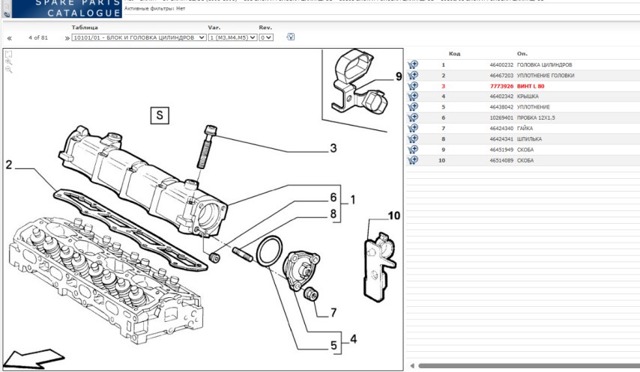640x372 pixels.
Task: Click 'Активные фильтры: Нет' text
Action: coord(155,8)
